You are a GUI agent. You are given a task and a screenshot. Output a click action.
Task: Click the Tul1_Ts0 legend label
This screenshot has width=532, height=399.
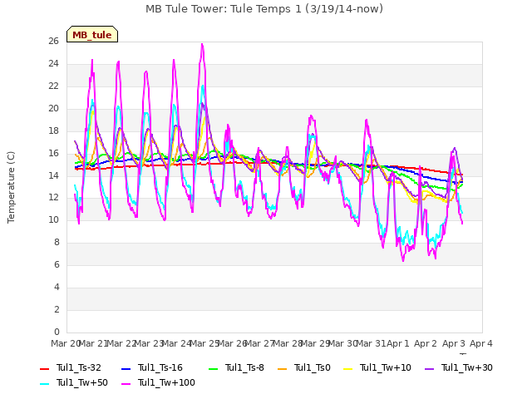pos(313,367)
